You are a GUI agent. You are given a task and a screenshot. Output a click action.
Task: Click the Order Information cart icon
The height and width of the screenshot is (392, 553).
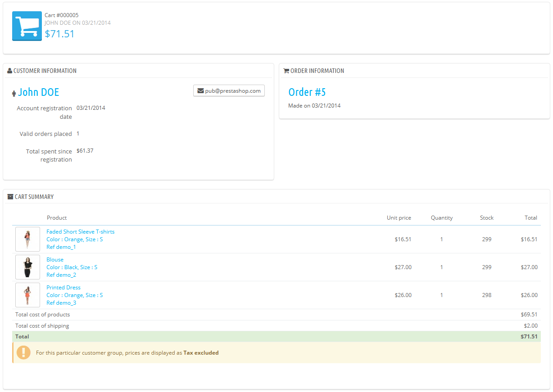point(286,71)
